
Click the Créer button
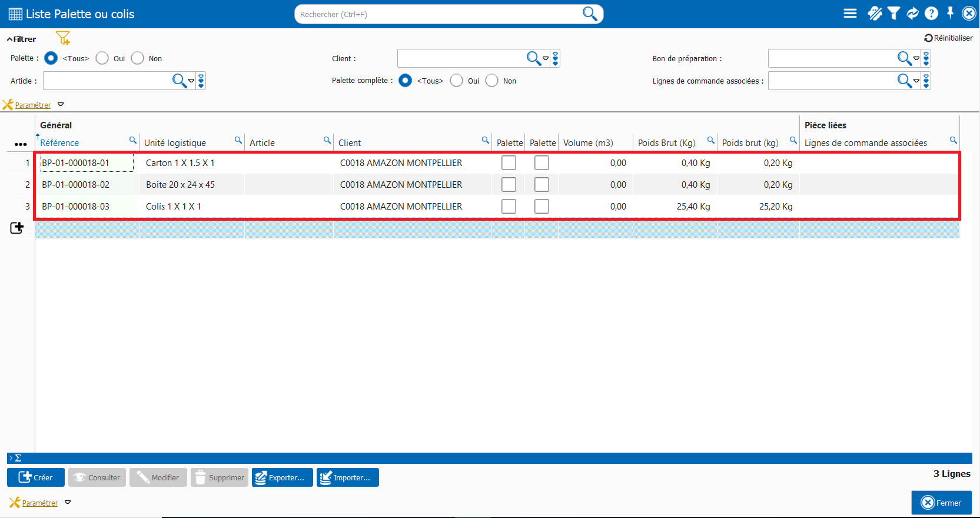(36, 477)
